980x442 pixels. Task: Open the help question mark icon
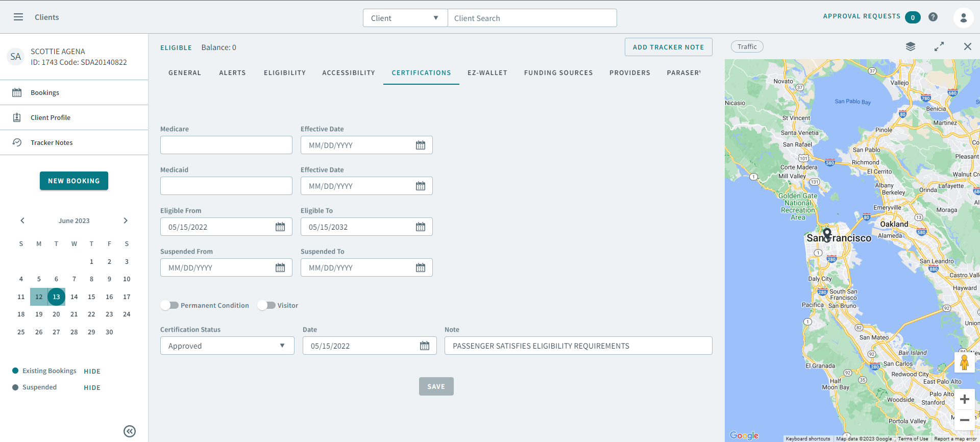(x=933, y=17)
